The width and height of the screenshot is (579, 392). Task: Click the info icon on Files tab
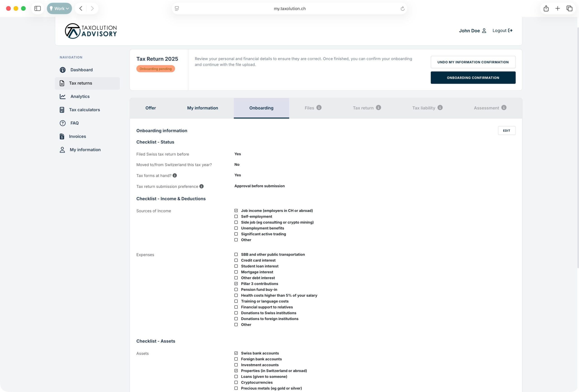tap(319, 108)
